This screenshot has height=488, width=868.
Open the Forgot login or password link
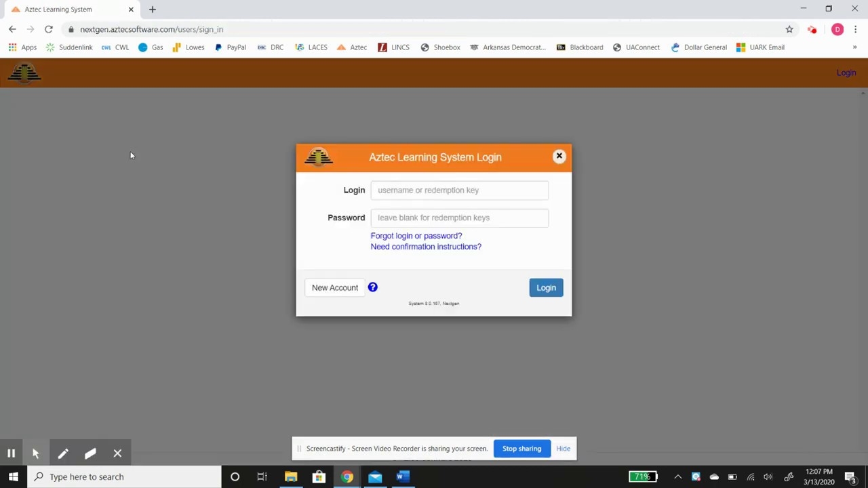click(x=416, y=235)
